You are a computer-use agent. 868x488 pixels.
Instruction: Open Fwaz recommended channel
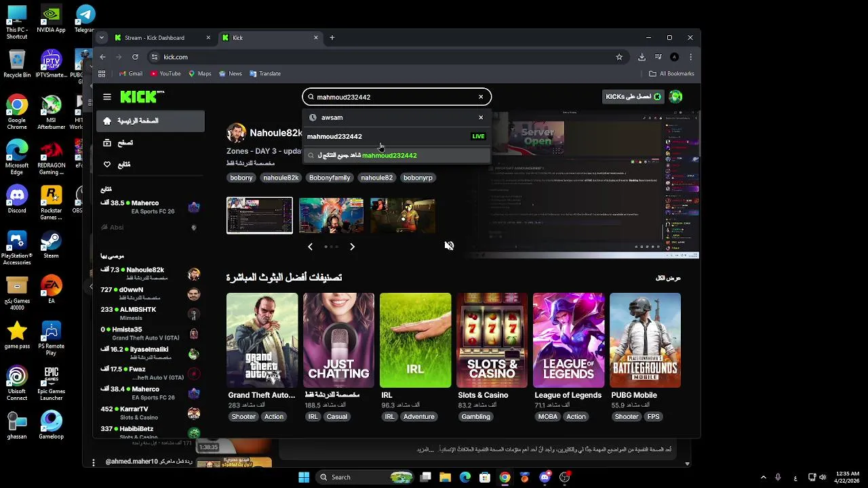click(151, 373)
